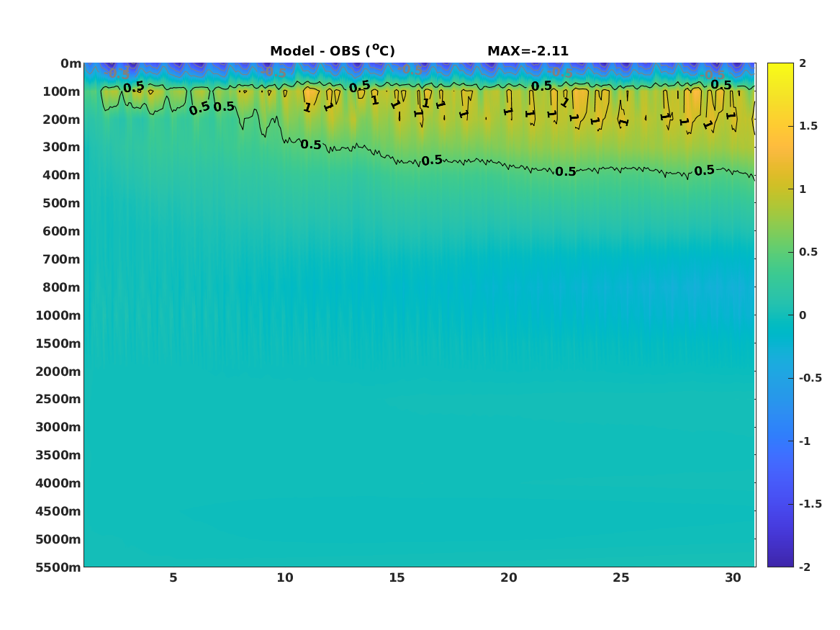Click the colorbar tick label "0"
Viewport: 840px width, 630px height.
pos(803,315)
